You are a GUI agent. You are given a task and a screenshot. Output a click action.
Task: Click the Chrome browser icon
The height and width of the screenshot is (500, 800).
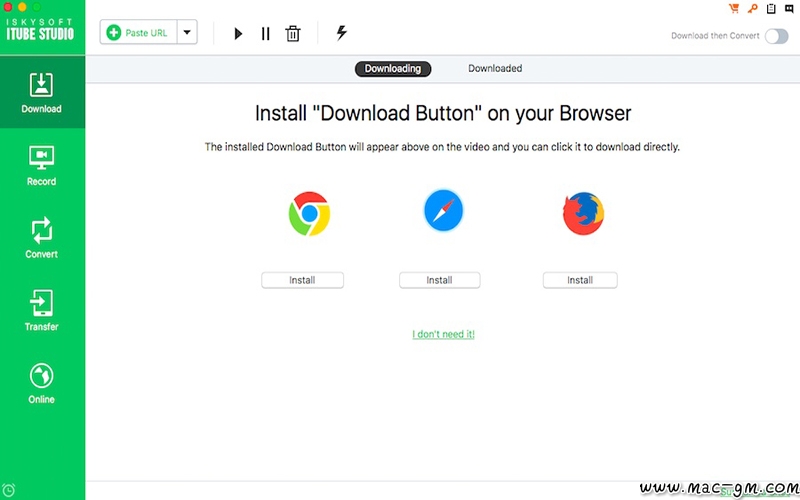[x=309, y=213]
